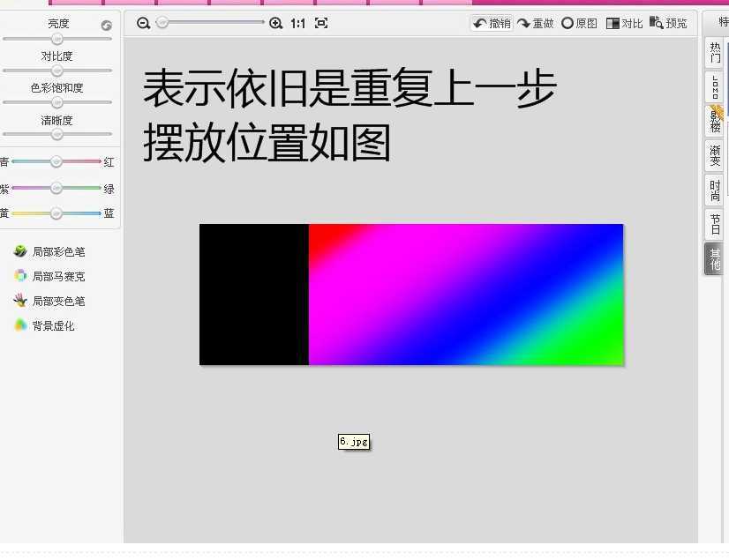Click the zoom in magnifier icon
This screenshot has width=729, height=560.
(x=275, y=23)
